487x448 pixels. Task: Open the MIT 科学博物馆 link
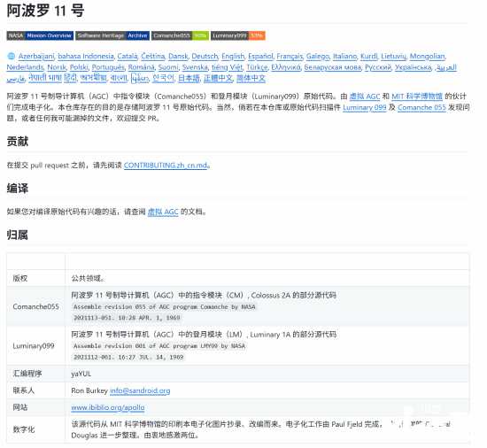click(x=417, y=97)
